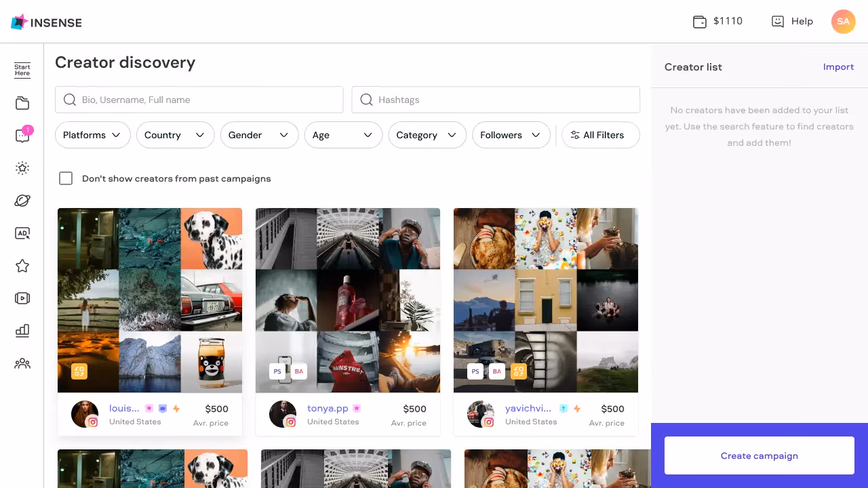Click the sparkle icon below the chat icon
The width and height of the screenshot is (868, 488).
22,168
